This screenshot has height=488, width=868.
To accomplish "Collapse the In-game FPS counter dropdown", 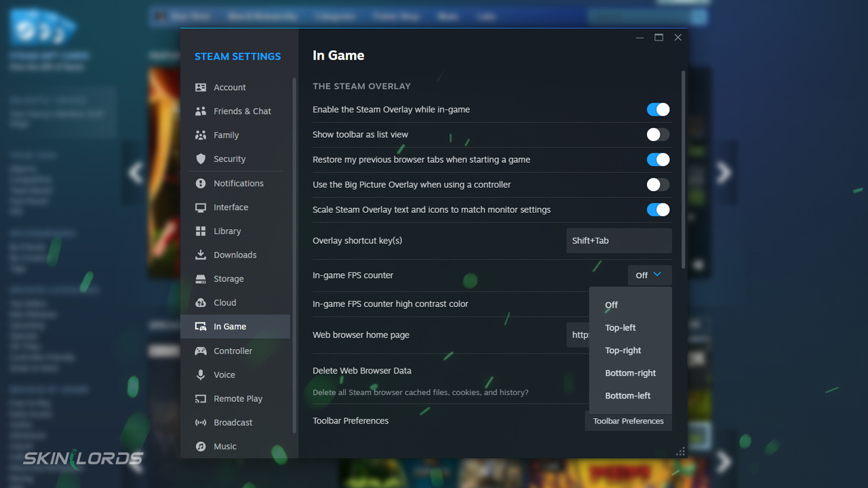I will coord(650,275).
